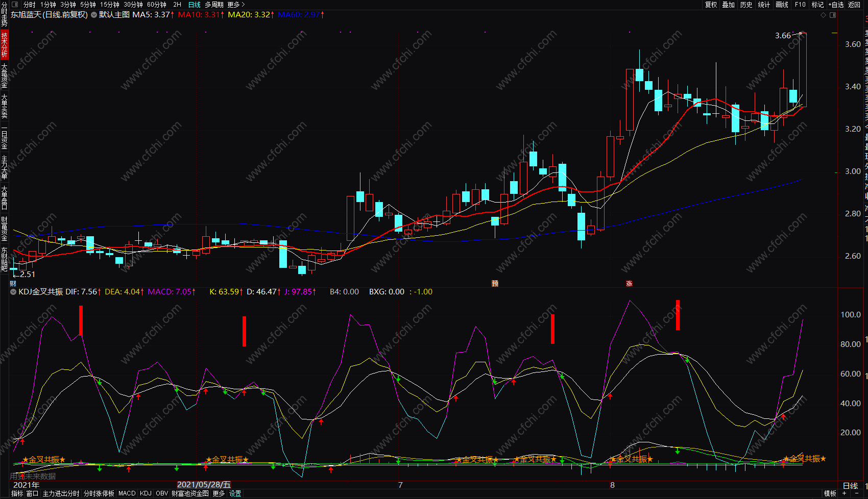Toggle the right side panel icon

(x=833, y=15)
